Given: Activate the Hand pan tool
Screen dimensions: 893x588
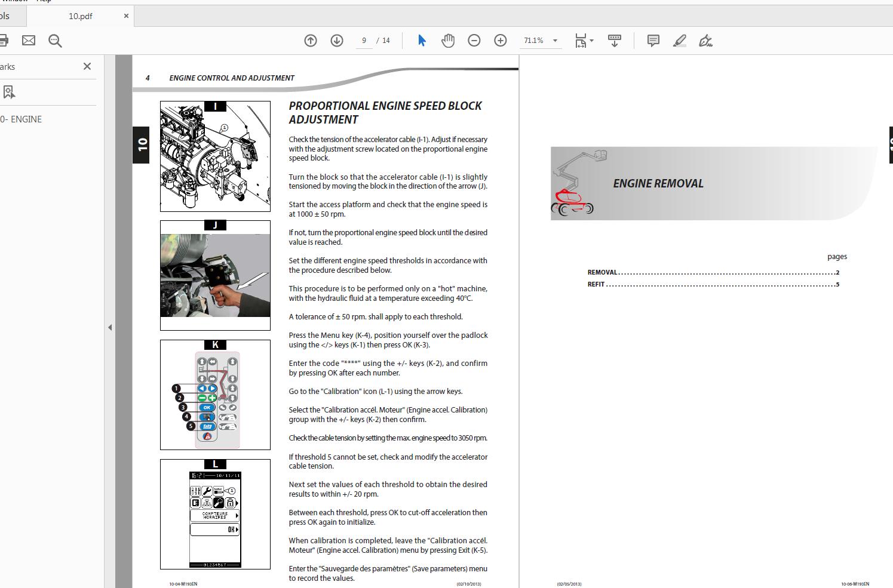Looking at the screenshot, I should pyautogui.click(x=448, y=41).
